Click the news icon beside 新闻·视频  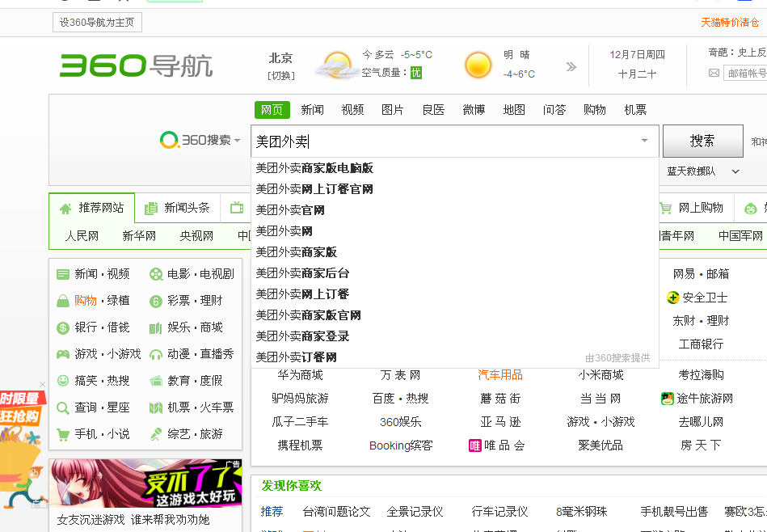coord(62,274)
